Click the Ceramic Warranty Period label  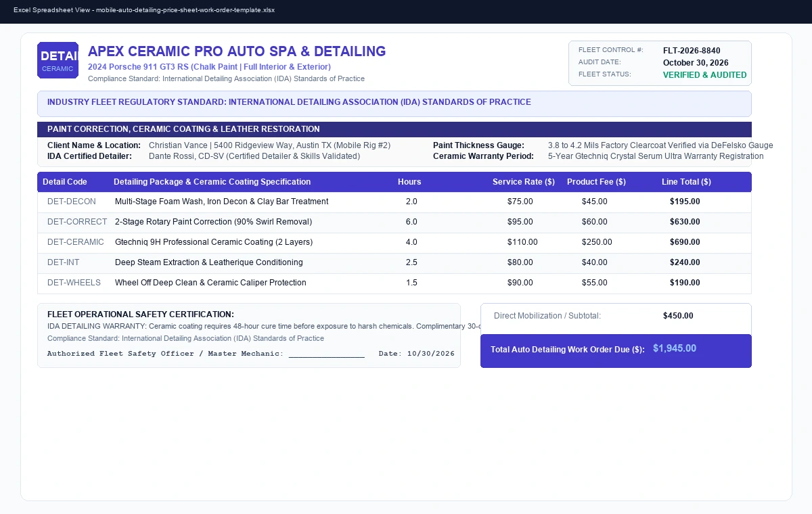click(x=483, y=156)
